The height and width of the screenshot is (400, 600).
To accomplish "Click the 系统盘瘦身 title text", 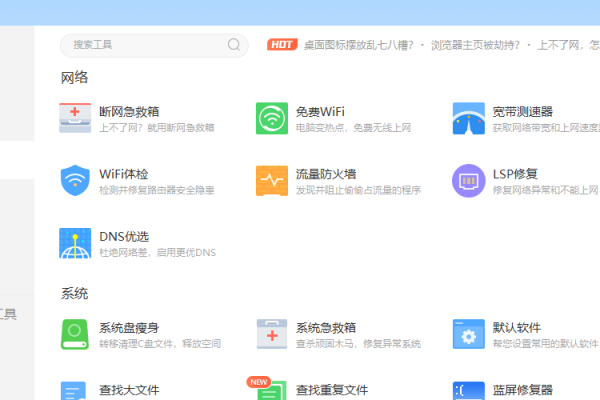I will 129,328.
